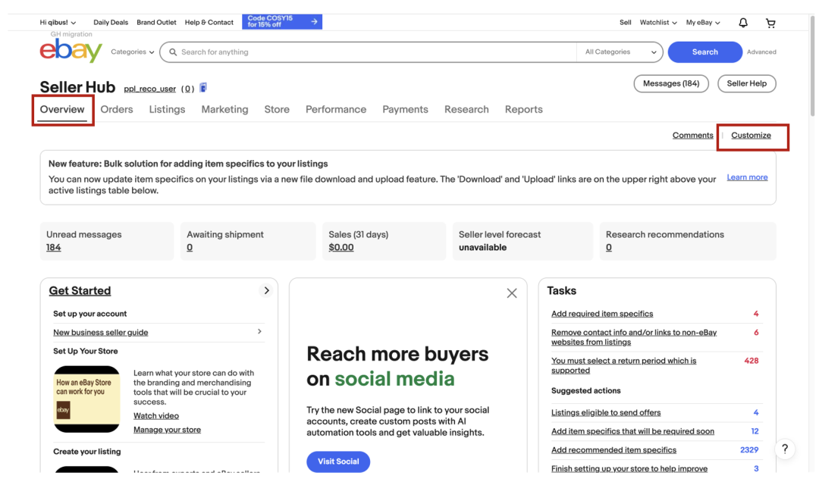Open the Listings tab
819x504 pixels.
pos(167,109)
